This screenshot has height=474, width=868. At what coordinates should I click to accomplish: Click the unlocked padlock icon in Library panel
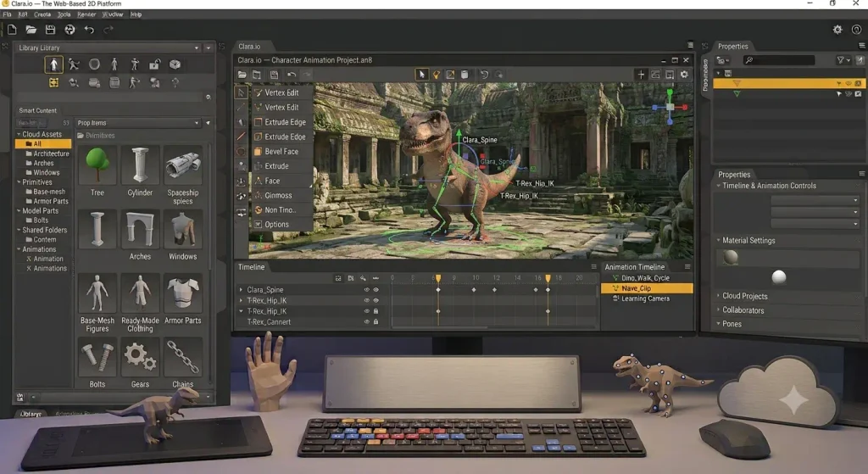tap(154, 64)
